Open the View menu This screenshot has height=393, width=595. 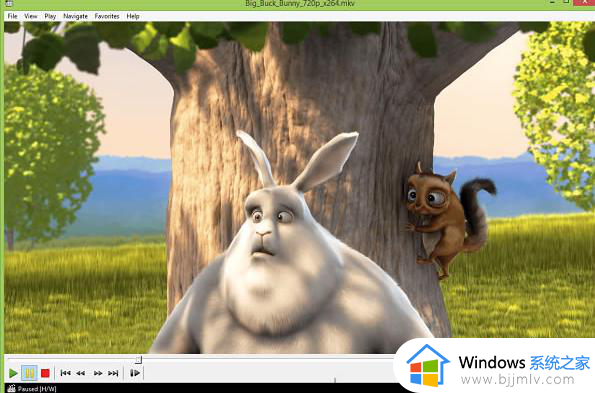tap(31, 16)
